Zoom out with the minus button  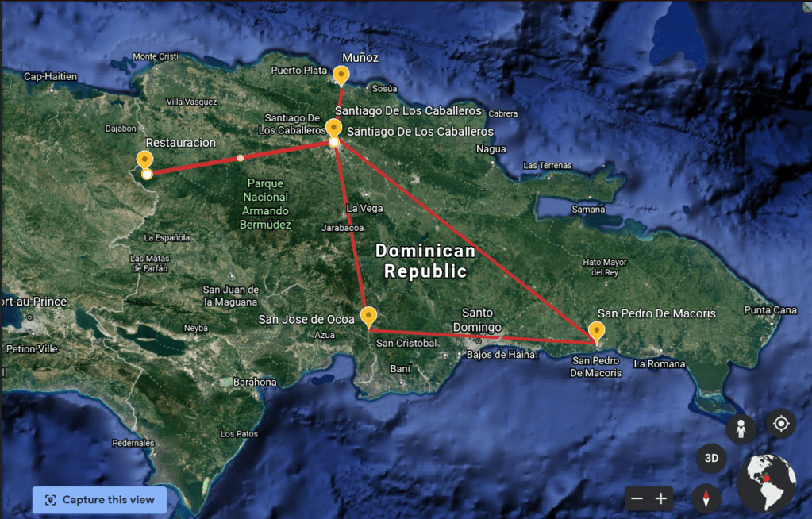click(x=637, y=499)
